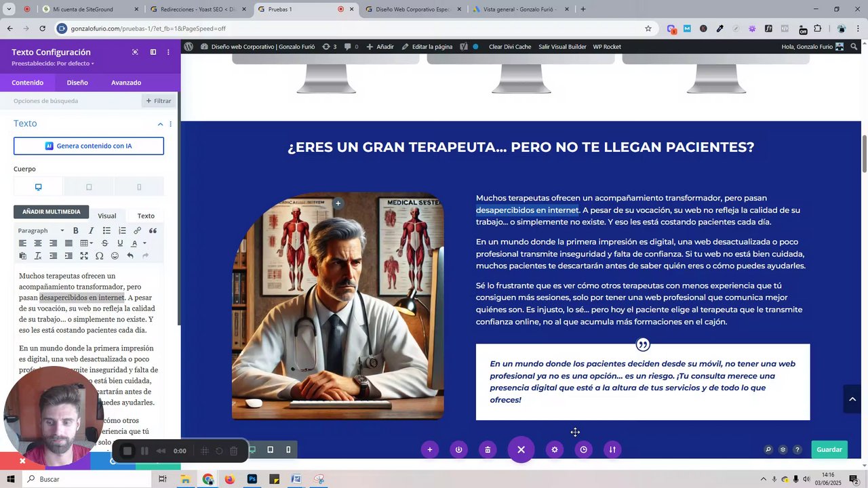Align text right in the editor

(x=53, y=243)
